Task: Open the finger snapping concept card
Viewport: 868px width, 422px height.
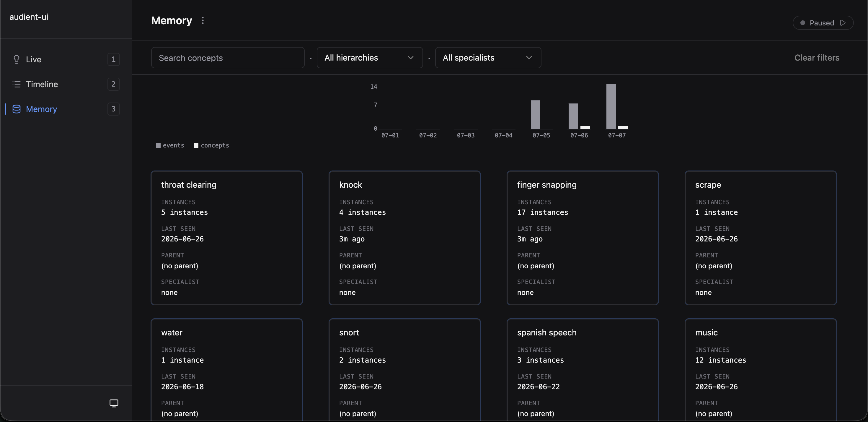Action: point(583,238)
